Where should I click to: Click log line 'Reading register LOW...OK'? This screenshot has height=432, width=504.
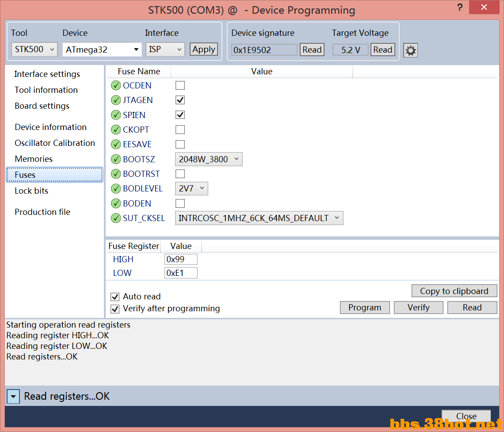(57, 346)
